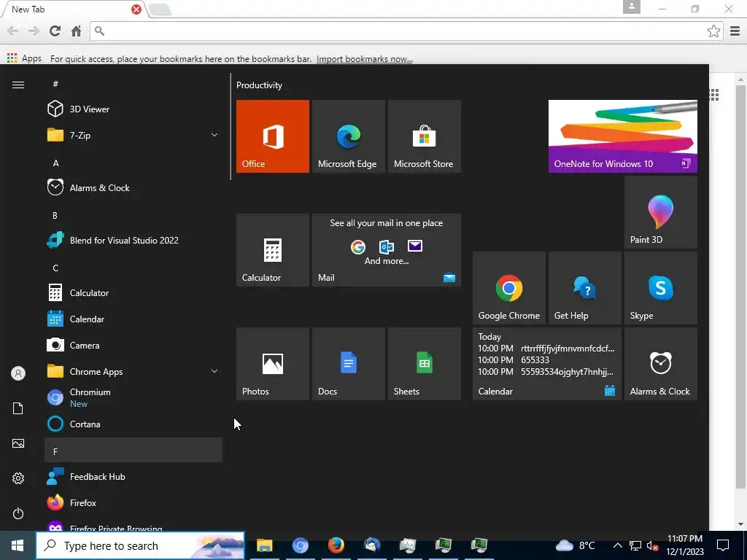Expand the Start menu hamburger

[x=18, y=85]
